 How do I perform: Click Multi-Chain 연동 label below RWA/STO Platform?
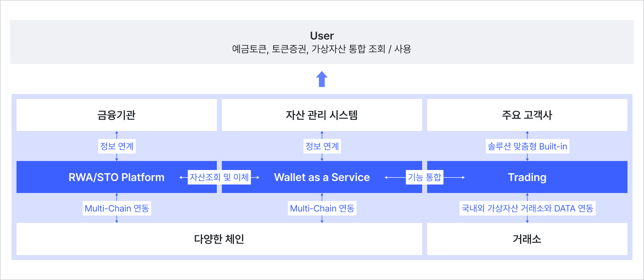pyautogui.click(x=117, y=208)
